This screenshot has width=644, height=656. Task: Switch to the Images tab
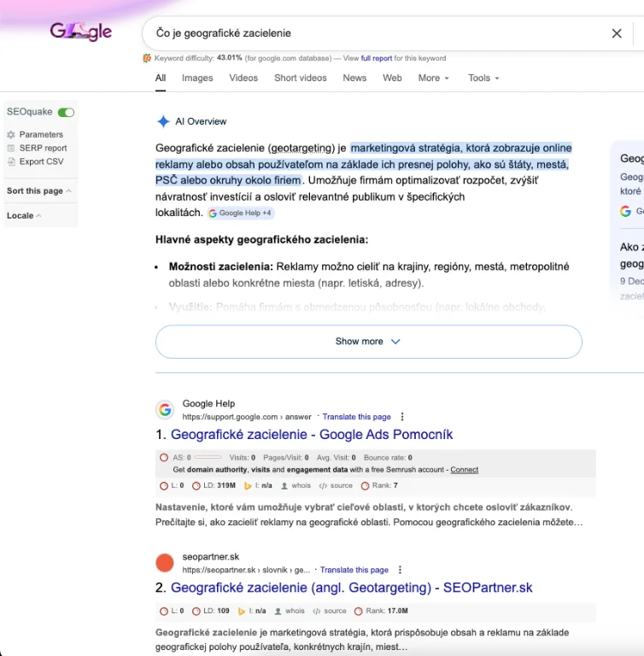197,78
